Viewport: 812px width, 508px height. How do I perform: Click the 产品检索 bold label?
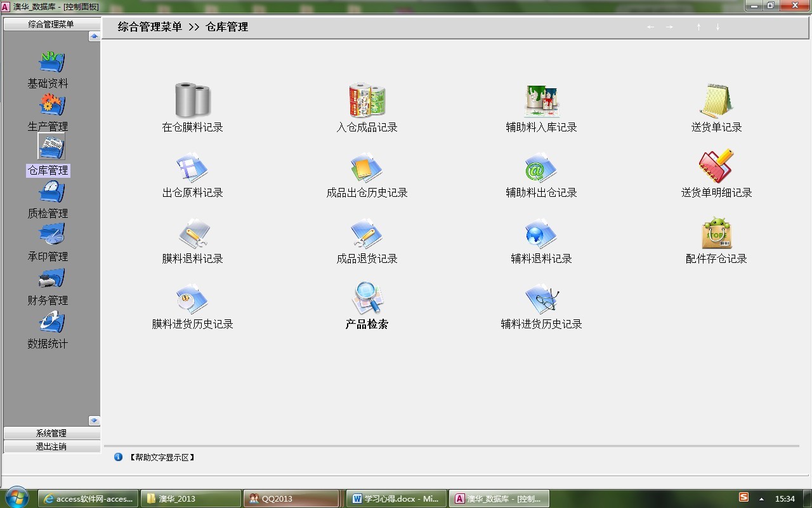[367, 324]
